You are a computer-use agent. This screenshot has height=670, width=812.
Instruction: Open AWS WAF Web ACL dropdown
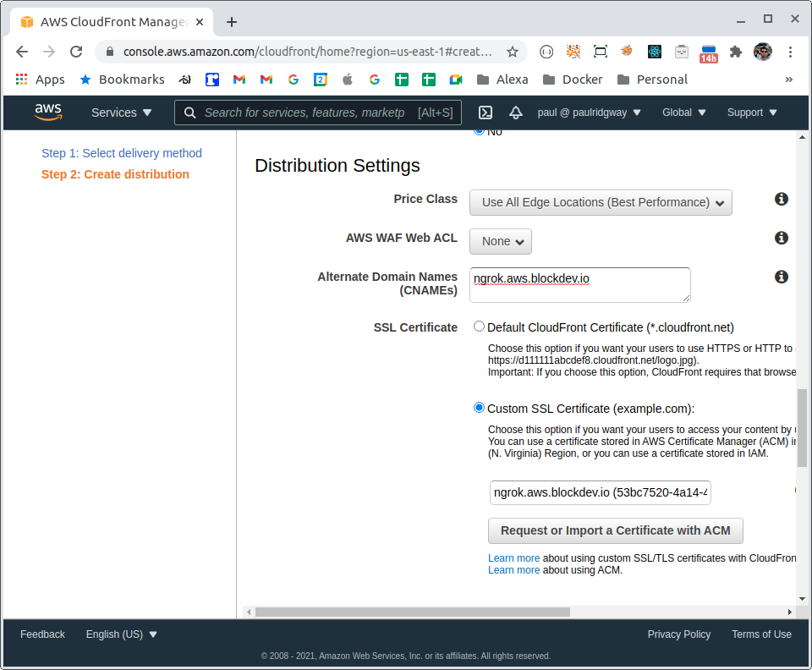click(x=500, y=241)
